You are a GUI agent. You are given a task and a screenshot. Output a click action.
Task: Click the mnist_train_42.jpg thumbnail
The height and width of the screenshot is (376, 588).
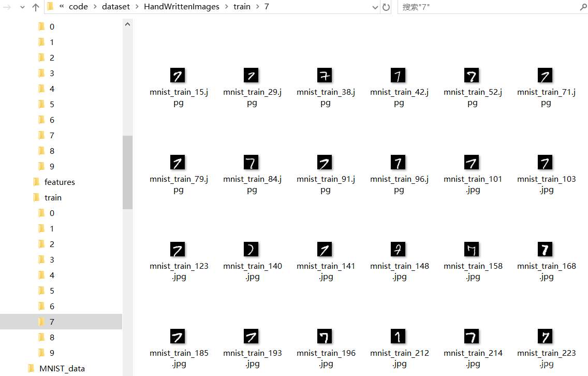tap(398, 76)
